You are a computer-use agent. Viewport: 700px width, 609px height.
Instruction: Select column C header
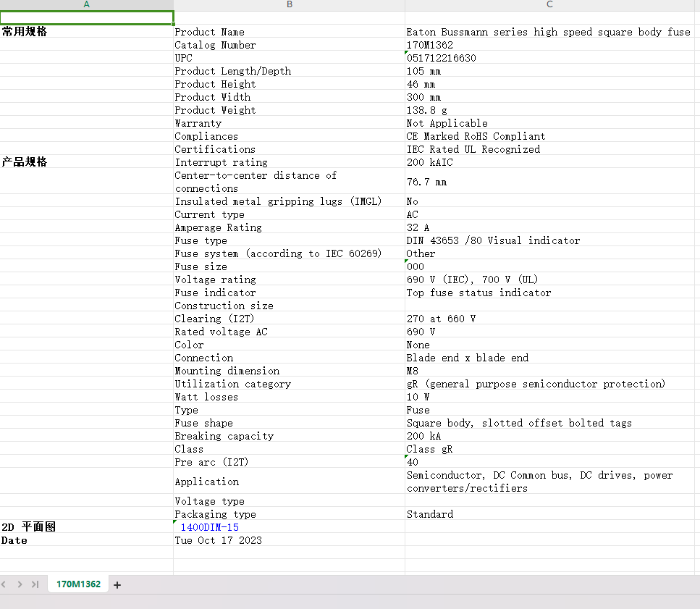pyautogui.click(x=549, y=4)
